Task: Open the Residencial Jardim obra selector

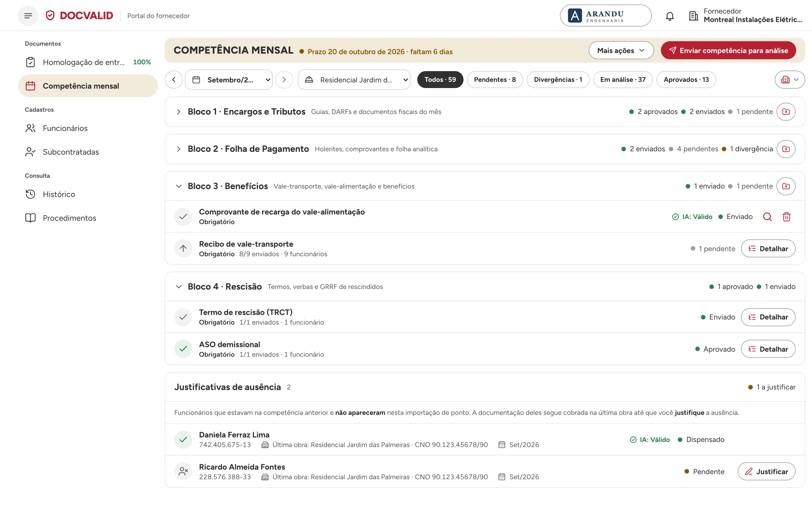Action: click(x=354, y=80)
